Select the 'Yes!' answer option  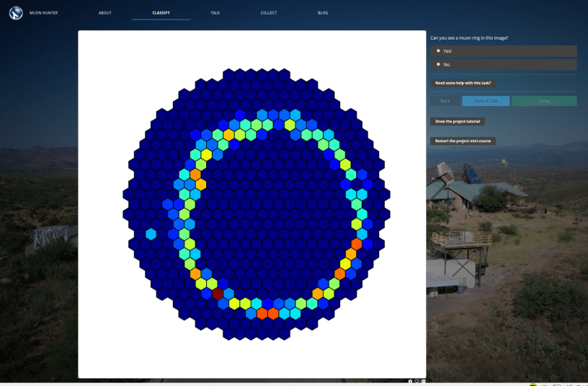[503, 51]
